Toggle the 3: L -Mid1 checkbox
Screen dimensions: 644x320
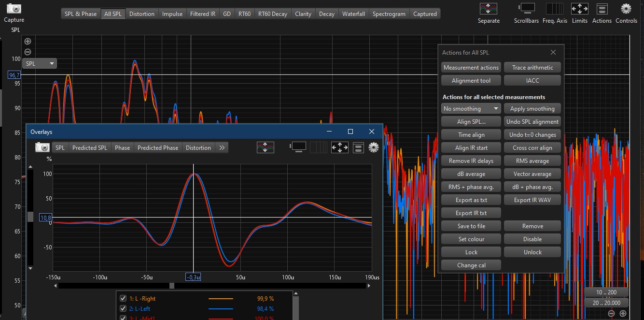pyautogui.click(x=123, y=318)
